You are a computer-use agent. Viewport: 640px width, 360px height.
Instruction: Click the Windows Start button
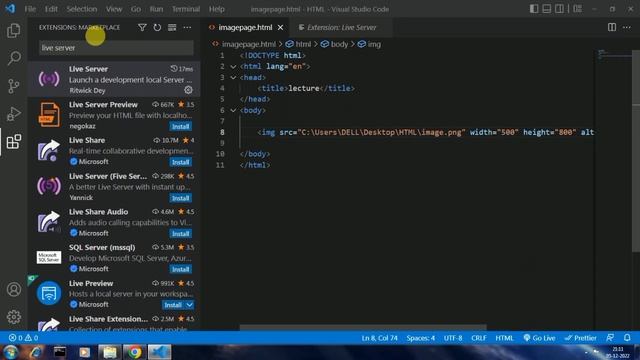[10, 352]
